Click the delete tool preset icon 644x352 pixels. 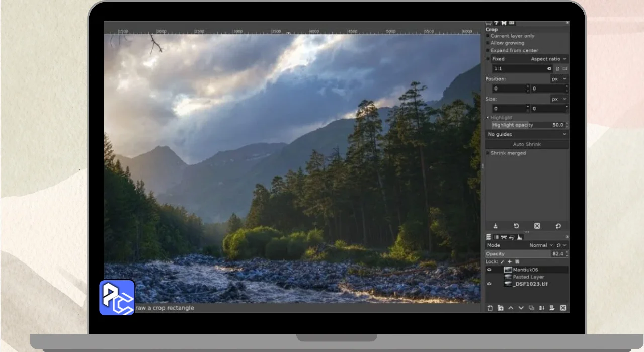pos(537,226)
